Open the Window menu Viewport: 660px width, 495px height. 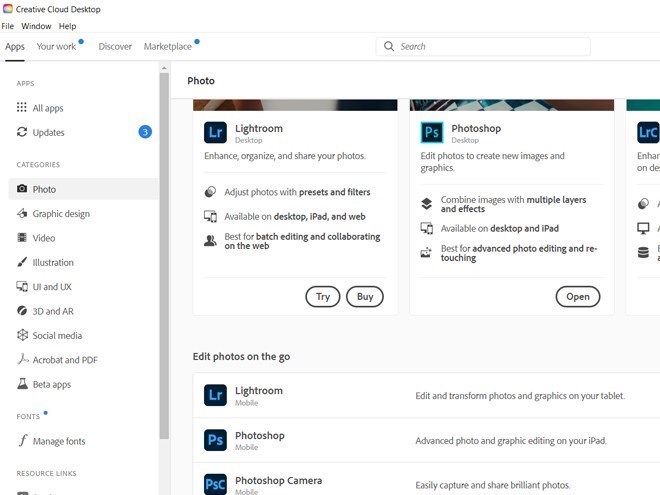(36, 26)
